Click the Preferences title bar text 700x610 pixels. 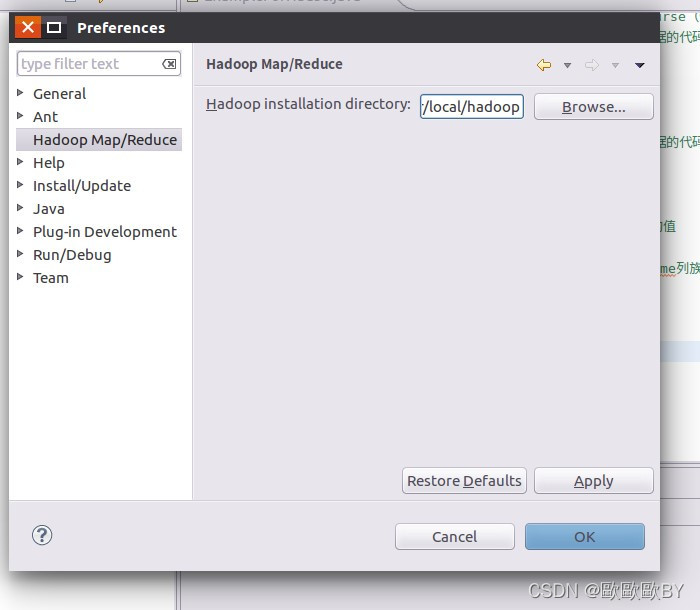(x=121, y=28)
